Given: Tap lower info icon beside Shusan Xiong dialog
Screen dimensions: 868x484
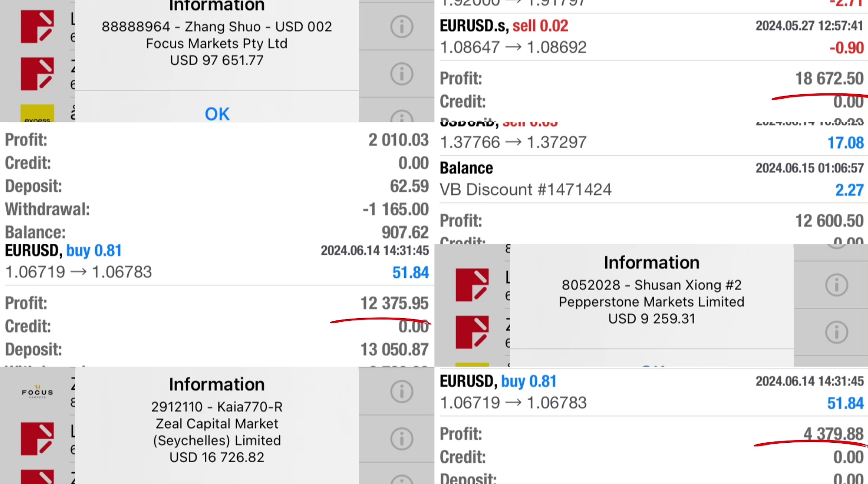Looking at the screenshot, I should pos(836,332).
